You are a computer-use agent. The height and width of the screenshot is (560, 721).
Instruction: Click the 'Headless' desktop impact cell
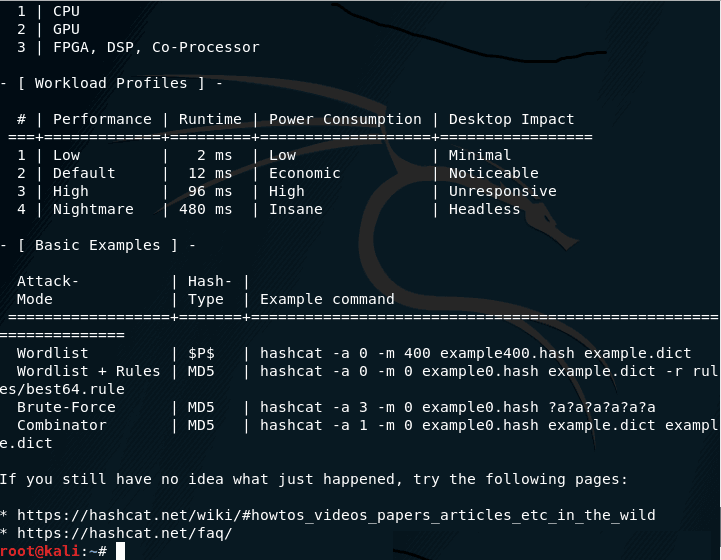(484, 209)
